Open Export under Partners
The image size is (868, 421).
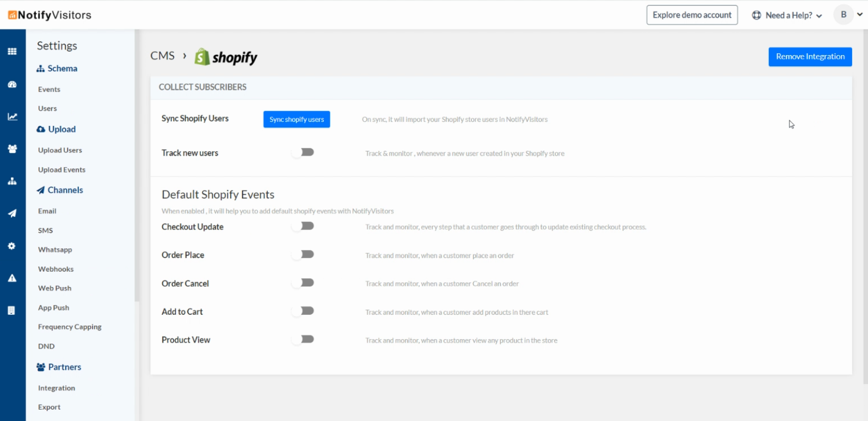pyautogui.click(x=49, y=407)
